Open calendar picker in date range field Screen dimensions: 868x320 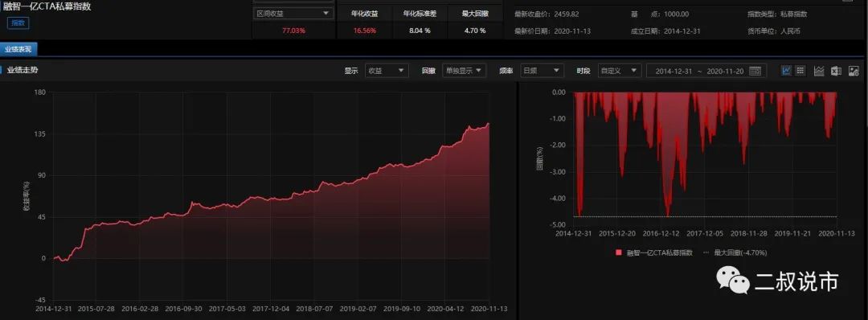(x=755, y=71)
